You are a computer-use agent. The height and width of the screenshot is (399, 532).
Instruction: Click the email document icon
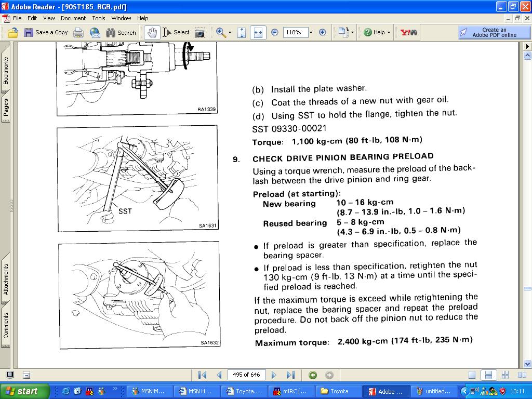(95, 32)
